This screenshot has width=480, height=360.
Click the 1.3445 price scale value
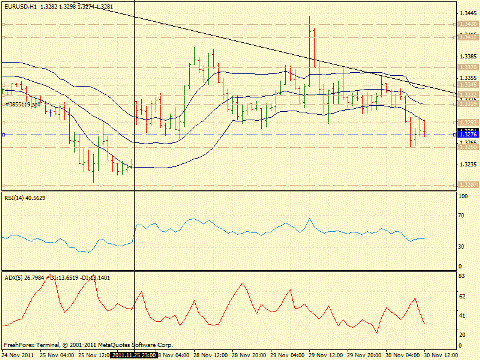[x=468, y=13]
